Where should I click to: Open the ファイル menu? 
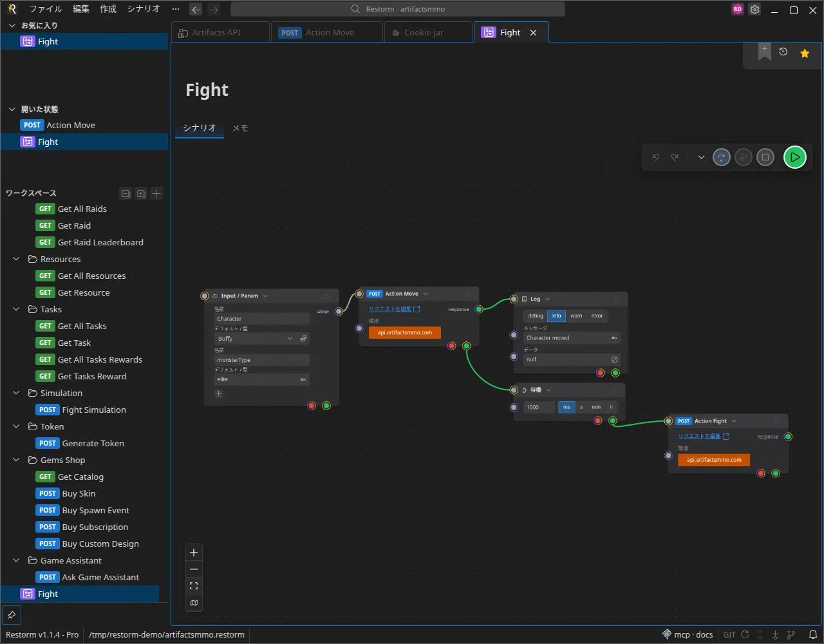[46, 9]
